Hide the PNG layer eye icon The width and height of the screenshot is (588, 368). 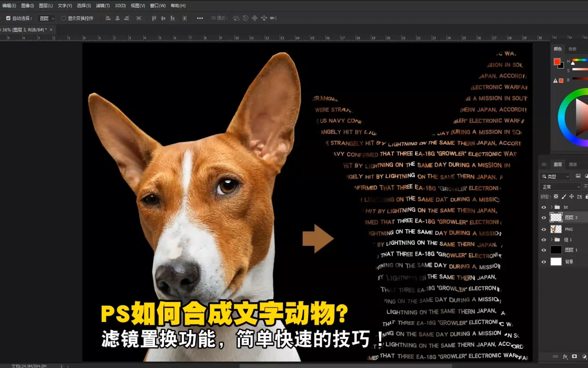pyautogui.click(x=543, y=229)
